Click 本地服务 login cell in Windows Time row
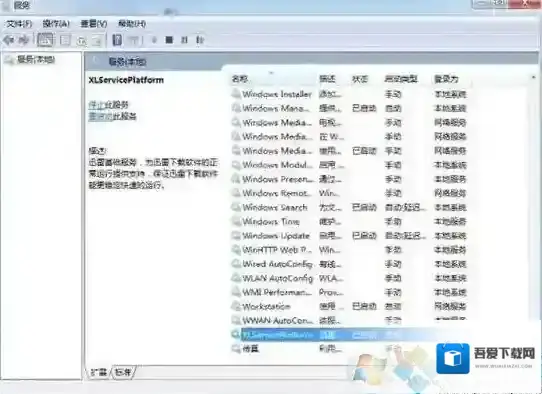The width and height of the screenshot is (542, 394). click(x=450, y=221)
